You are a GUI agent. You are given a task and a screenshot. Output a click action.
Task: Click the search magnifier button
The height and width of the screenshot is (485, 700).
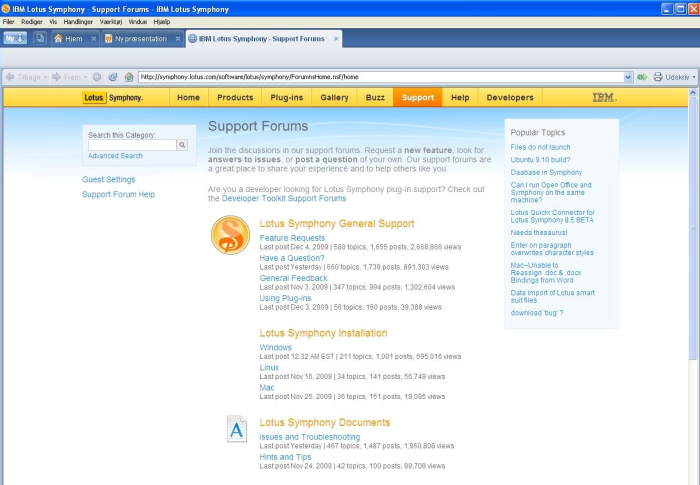pos(182,145)
